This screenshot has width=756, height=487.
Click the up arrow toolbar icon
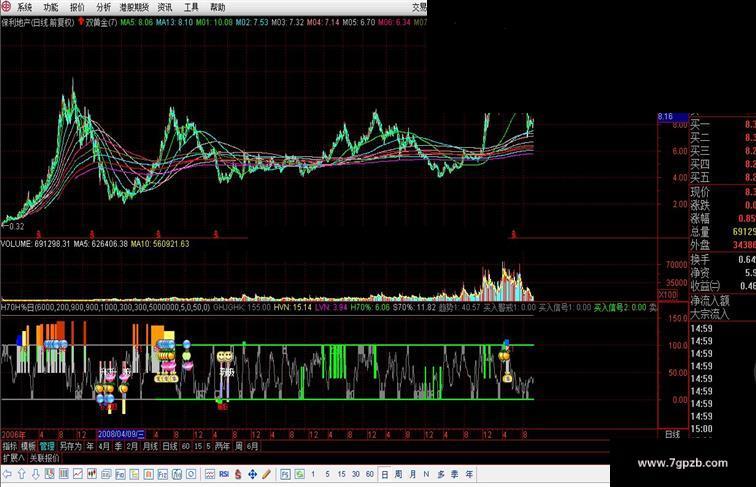point(22,474)
